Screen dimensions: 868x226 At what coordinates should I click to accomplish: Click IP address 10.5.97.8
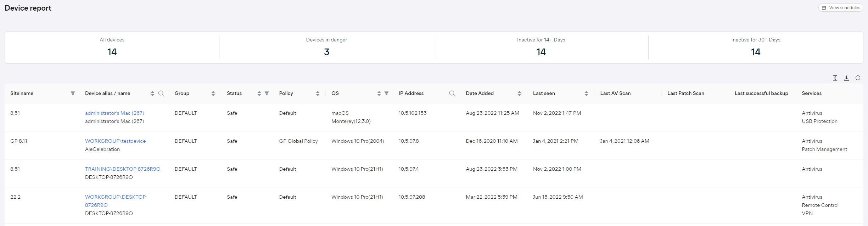[409, 141]
